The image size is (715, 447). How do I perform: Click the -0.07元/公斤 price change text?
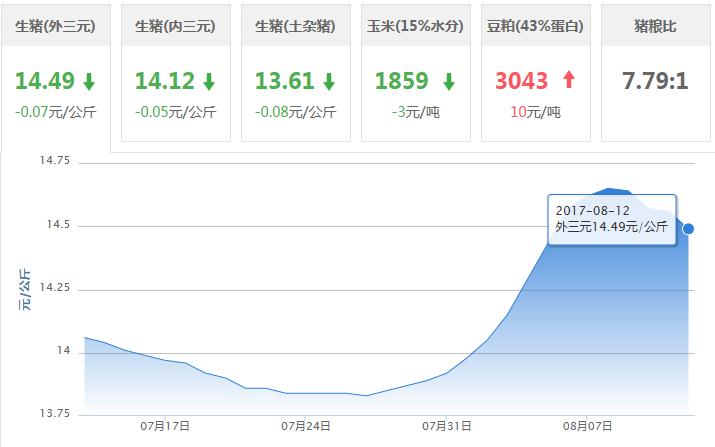point(56,112)
